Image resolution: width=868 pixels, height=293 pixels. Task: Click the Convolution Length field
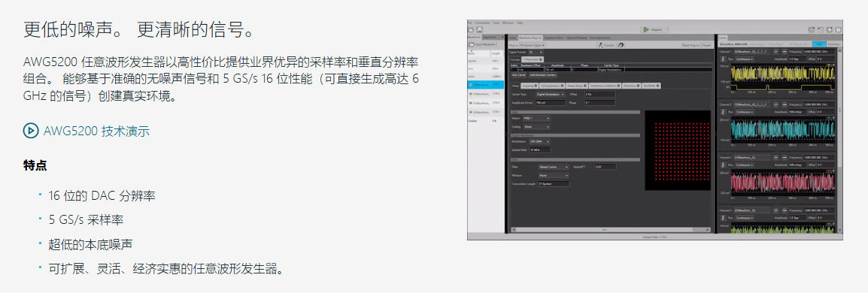[554, 183]
